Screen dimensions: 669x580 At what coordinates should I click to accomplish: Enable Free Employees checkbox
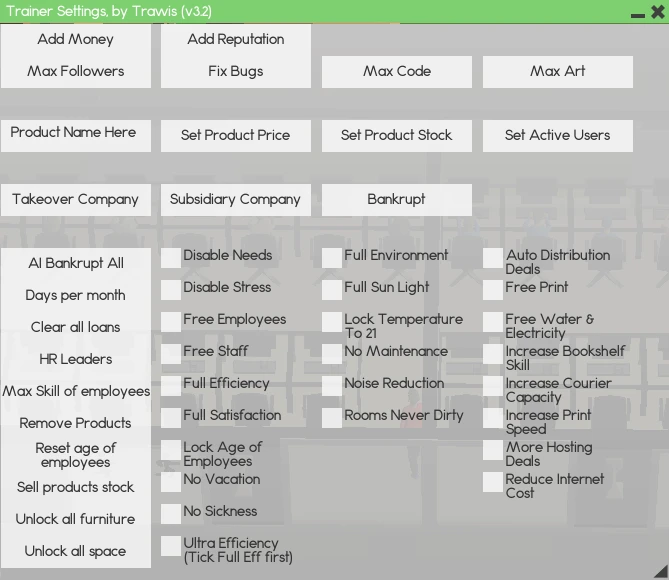coord(171,322)
